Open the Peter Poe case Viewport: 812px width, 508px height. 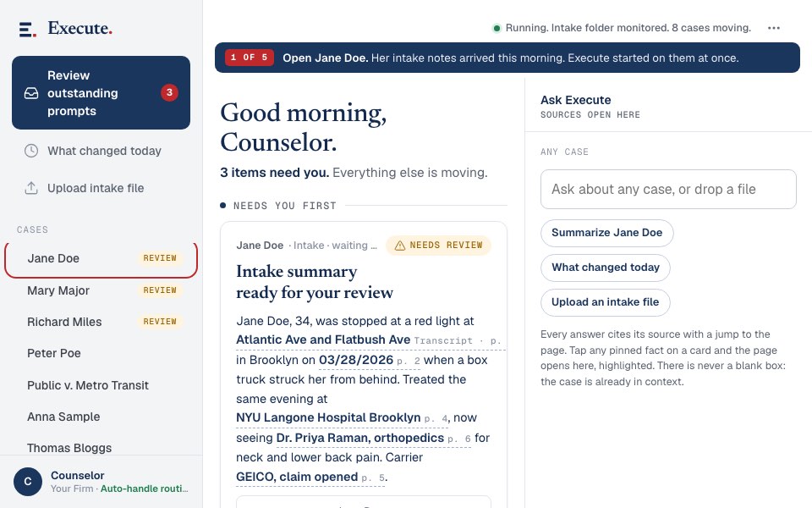(101, 354)
